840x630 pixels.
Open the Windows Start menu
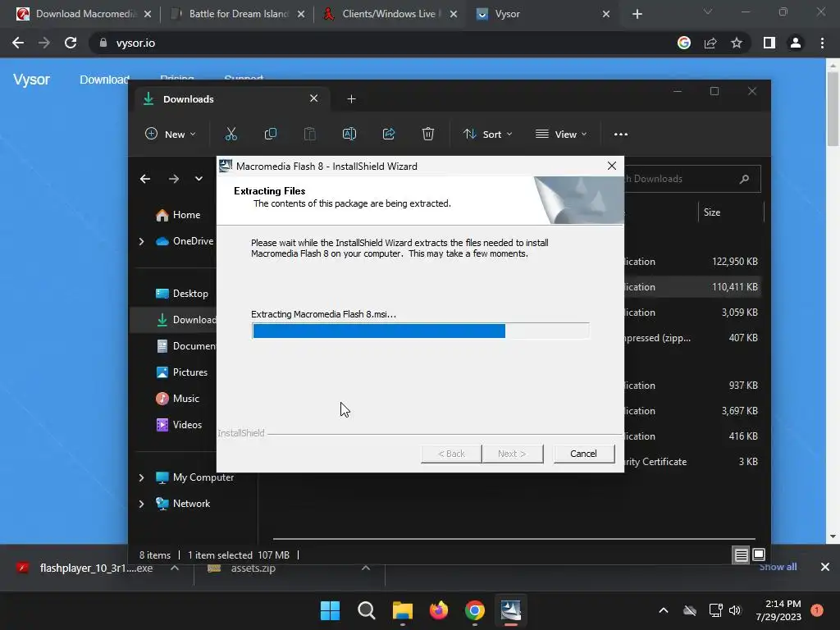pyautogui.click(x=330, y=610)
